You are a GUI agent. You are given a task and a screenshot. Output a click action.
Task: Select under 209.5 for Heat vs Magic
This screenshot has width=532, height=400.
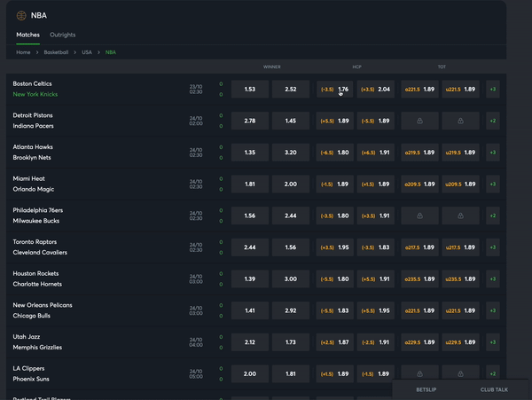point(460,184)
